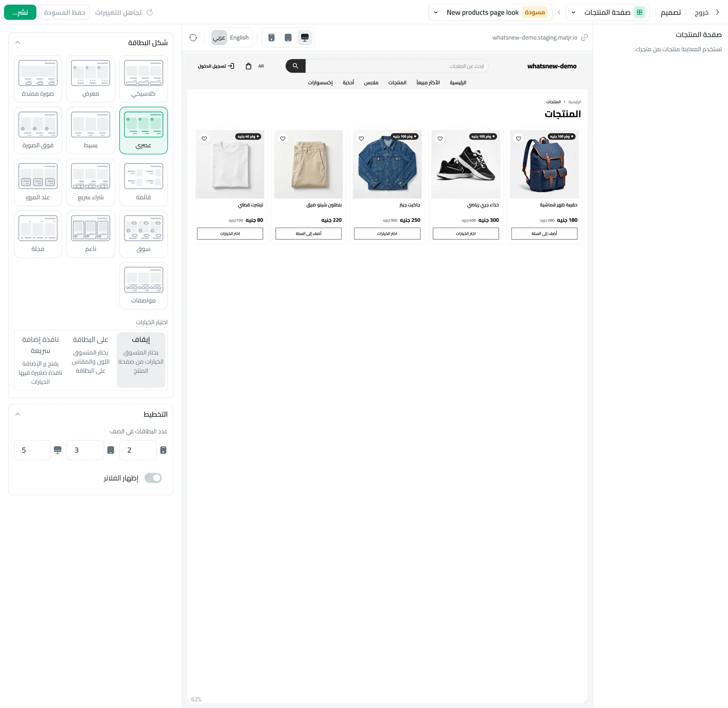This screenshot has width=728, height=708.
Task: Favorite the white t-shirt heart icon
Action: coord(204,138)
